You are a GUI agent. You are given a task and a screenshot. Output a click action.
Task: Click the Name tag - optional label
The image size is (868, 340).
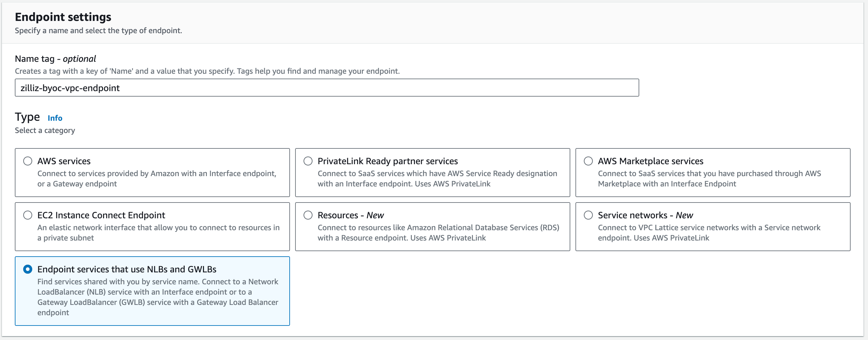55,59
